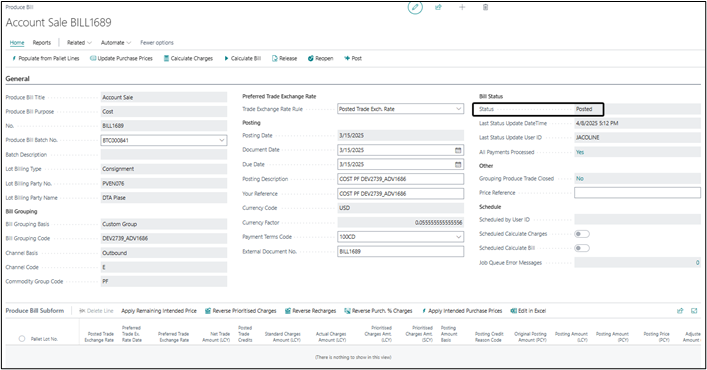The width and height of the screenshot is (707, 370).
Task: Open Produce Bill Batch No. dropdown
Action: [221, 140]
